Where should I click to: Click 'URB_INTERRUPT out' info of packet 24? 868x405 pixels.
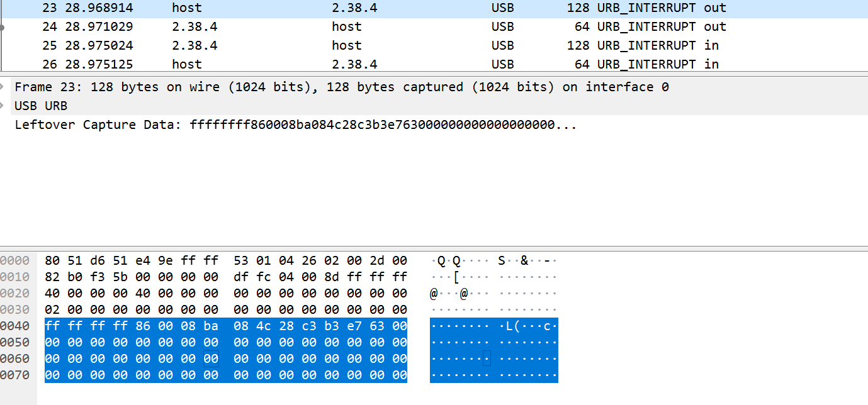point(662,26)
